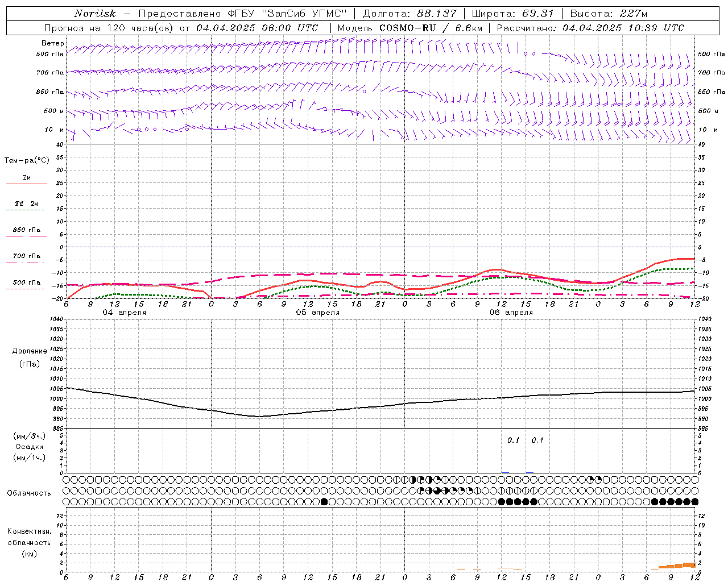Click the "06 апреля" date label
This screenshot has height=582, width=728.
511,313
